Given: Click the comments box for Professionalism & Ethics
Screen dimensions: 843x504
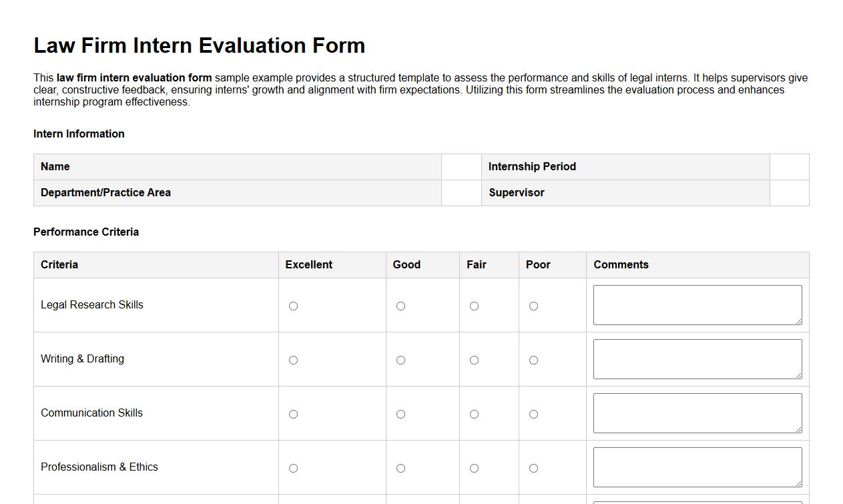Looking at the screenshot, I should coord(697,467).
